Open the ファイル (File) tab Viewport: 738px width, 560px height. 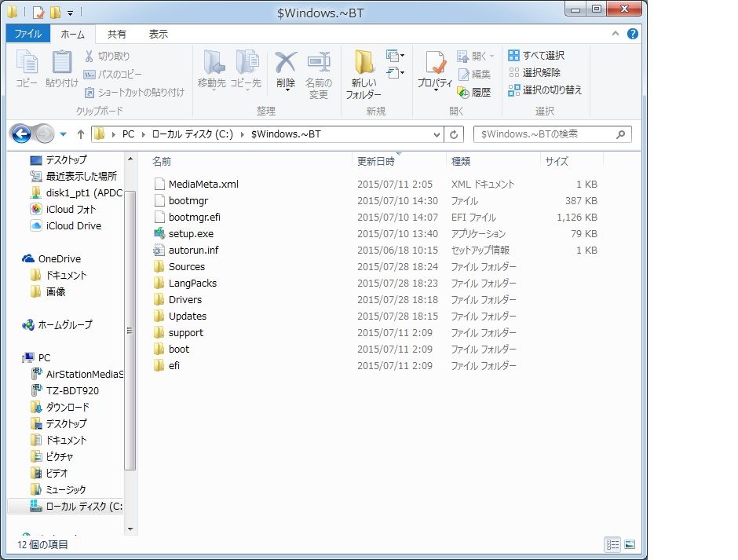pyautogui.click(x=27, y=34)
